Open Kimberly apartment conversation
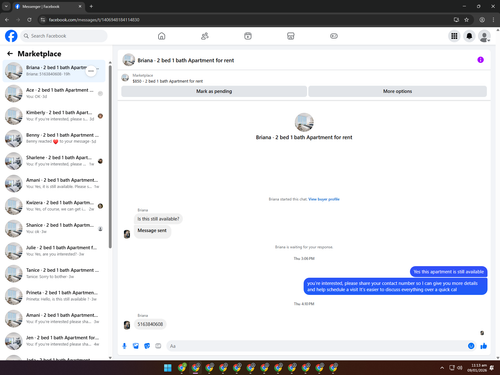The image size is (500, 375). (x=54, y=116)
